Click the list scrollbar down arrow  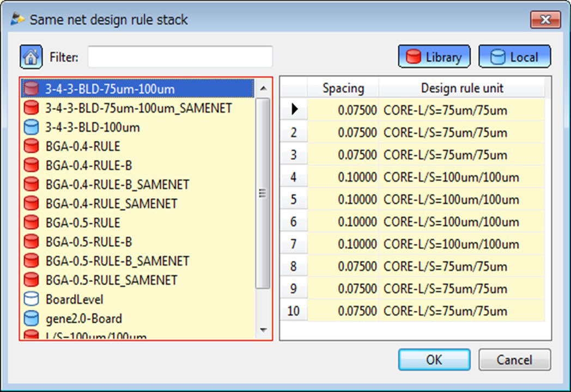click(263, 330)
